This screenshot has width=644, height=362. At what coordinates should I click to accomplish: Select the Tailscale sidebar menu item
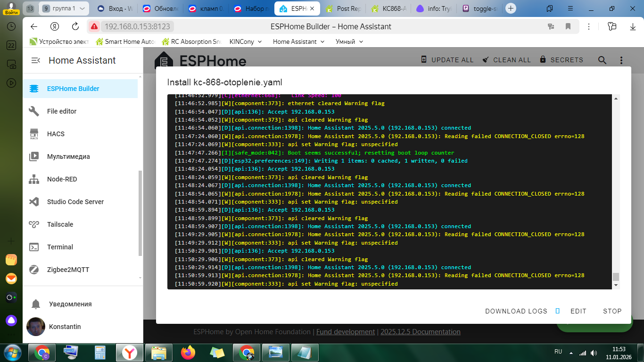60,224
